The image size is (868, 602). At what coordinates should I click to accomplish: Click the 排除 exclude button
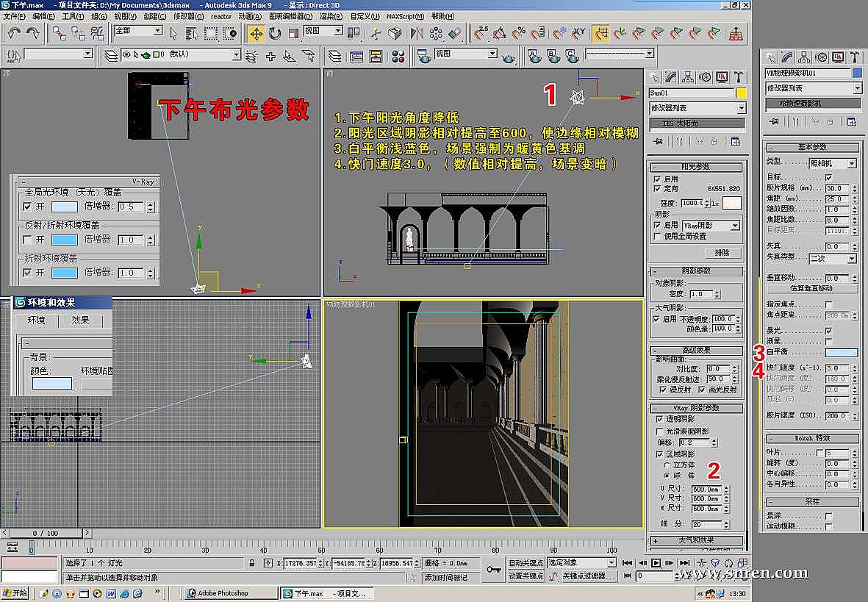click(722, 252)
